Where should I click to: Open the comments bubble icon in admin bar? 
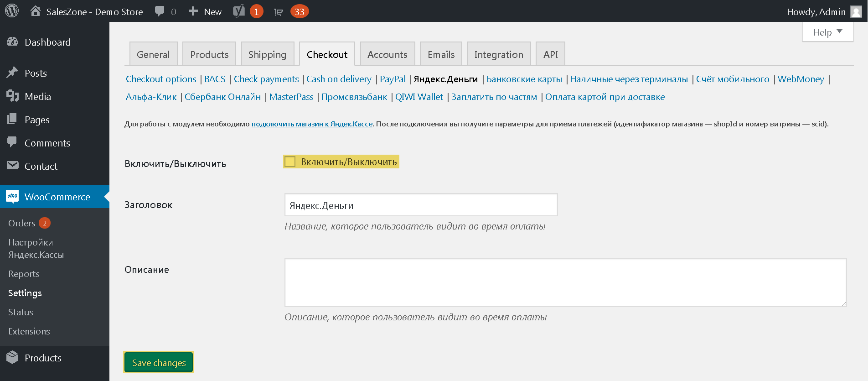[x=160, y=11]
